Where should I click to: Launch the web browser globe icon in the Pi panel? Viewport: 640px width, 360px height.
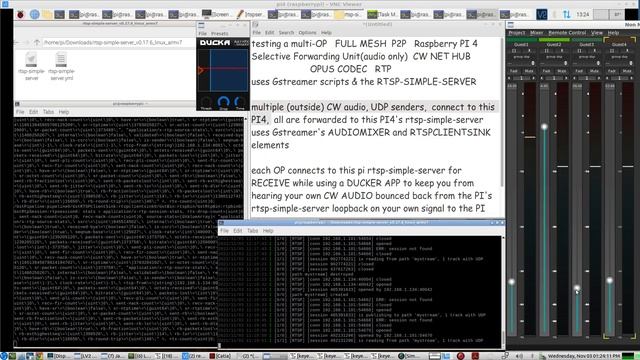click(35, 14)
